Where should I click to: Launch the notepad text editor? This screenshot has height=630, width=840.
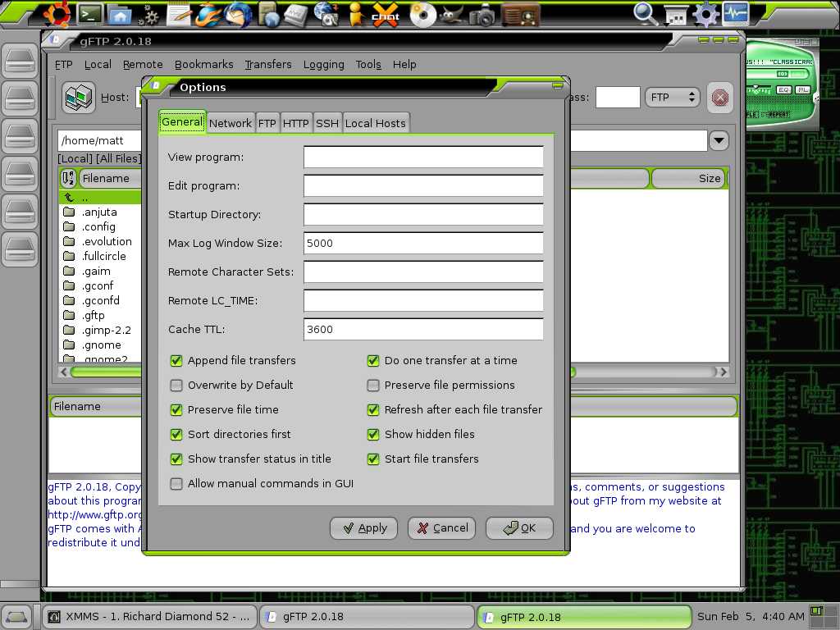[x=178, y=14]
